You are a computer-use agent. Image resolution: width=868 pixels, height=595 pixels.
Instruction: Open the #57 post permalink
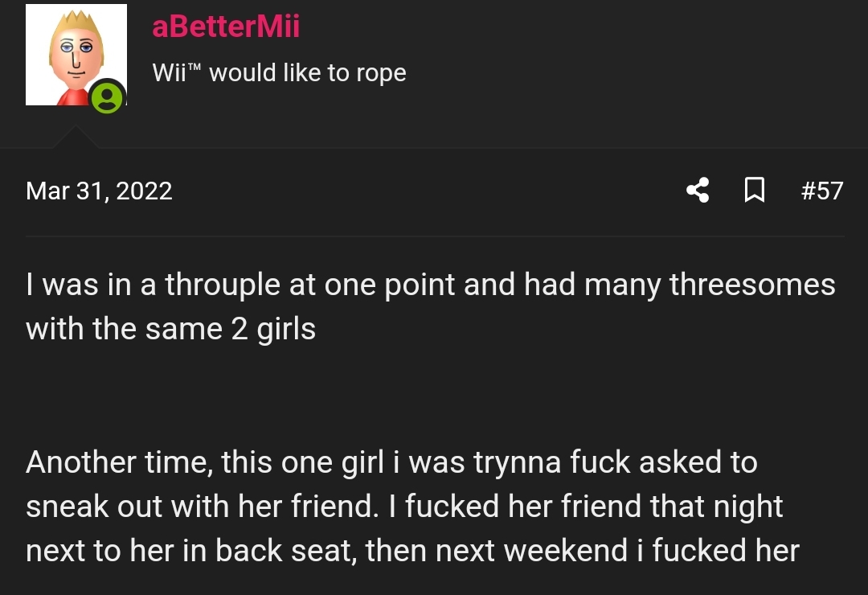click(x=822, y=191)
